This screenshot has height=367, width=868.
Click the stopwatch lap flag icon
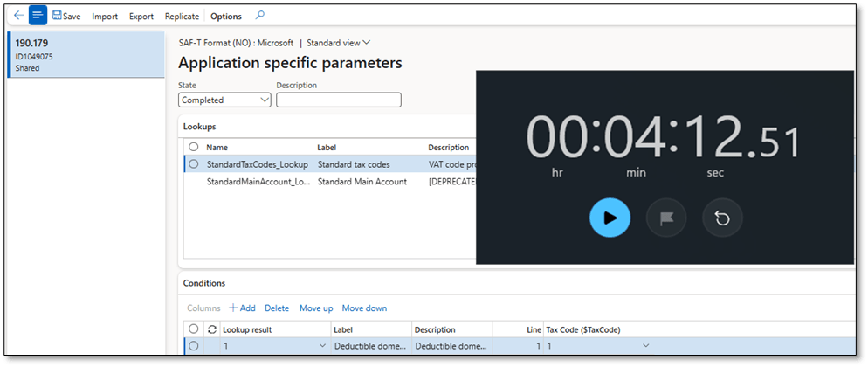[x=666, y=218]
